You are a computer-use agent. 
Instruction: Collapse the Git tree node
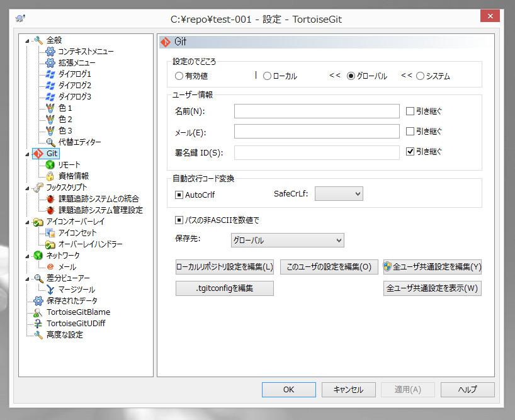pyautogui.click(x=27, y=154)
